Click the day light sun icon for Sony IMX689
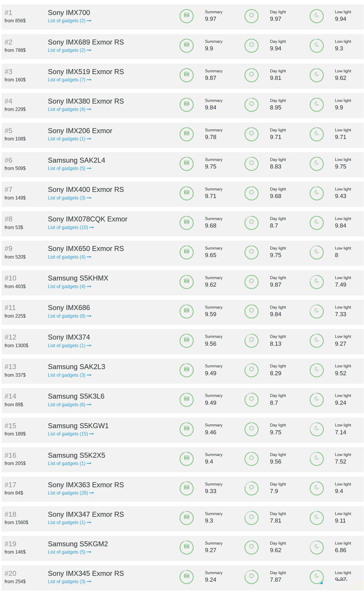 pyautogui.click(x=251, y=46)
